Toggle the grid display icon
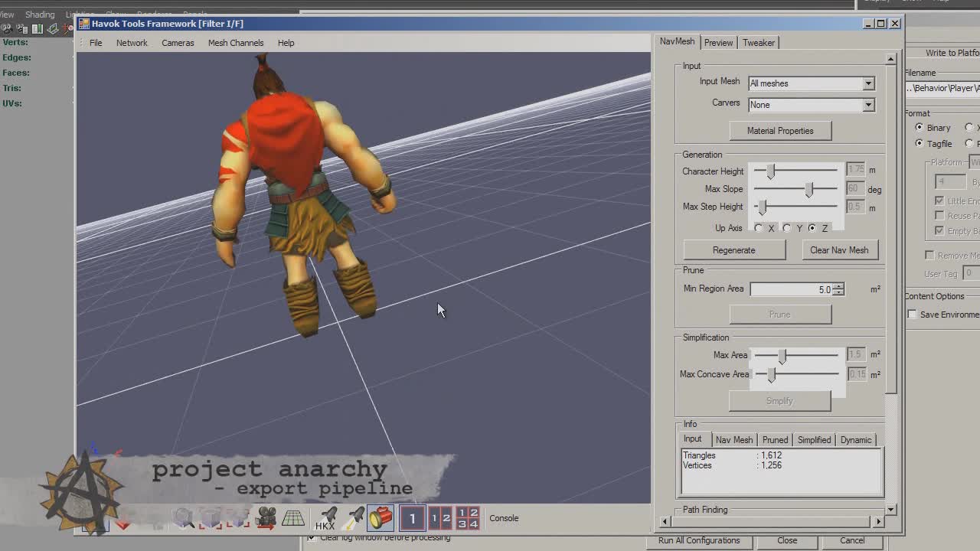Screen dimensions: 980x551 [295, 518]
